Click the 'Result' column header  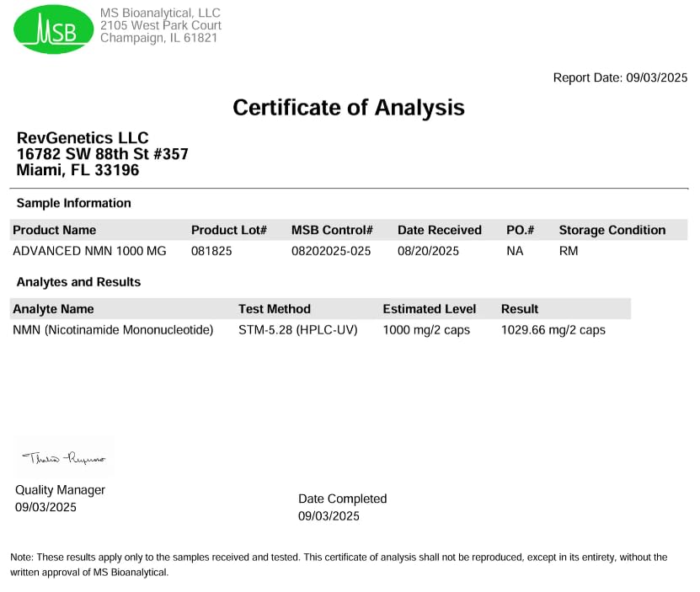click(520, 309)
